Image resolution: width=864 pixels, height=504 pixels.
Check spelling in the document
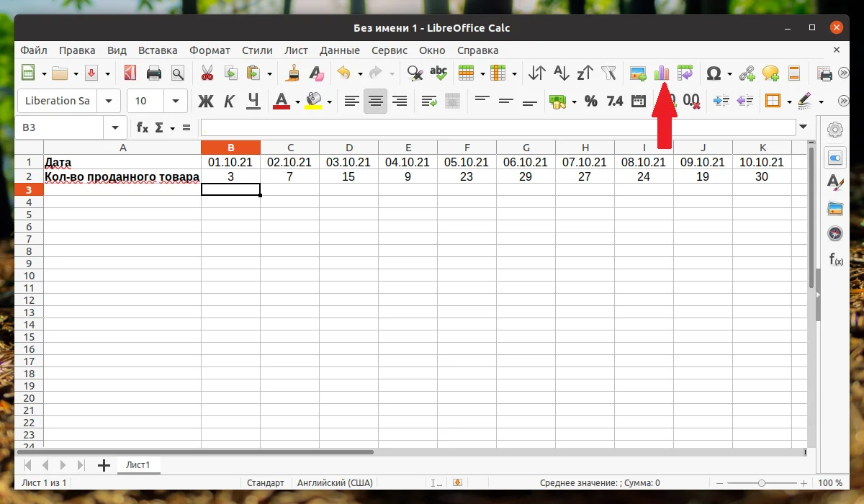click(x=440, y=73)
